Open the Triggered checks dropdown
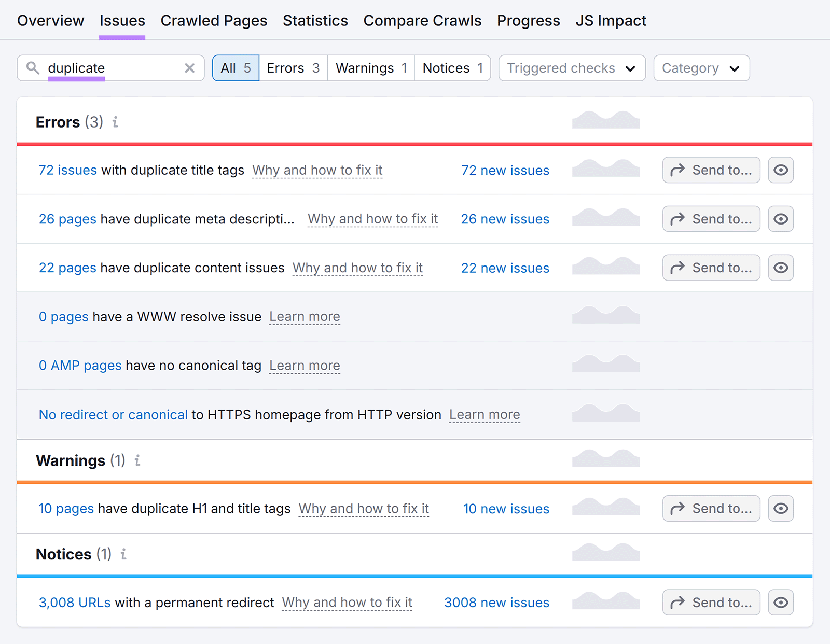This screenshot has height=644, width=830. (571, 68)
